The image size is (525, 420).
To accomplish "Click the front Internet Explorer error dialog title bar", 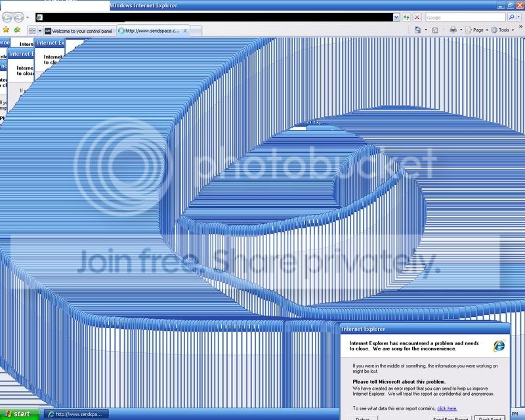I will pos(425,329).
